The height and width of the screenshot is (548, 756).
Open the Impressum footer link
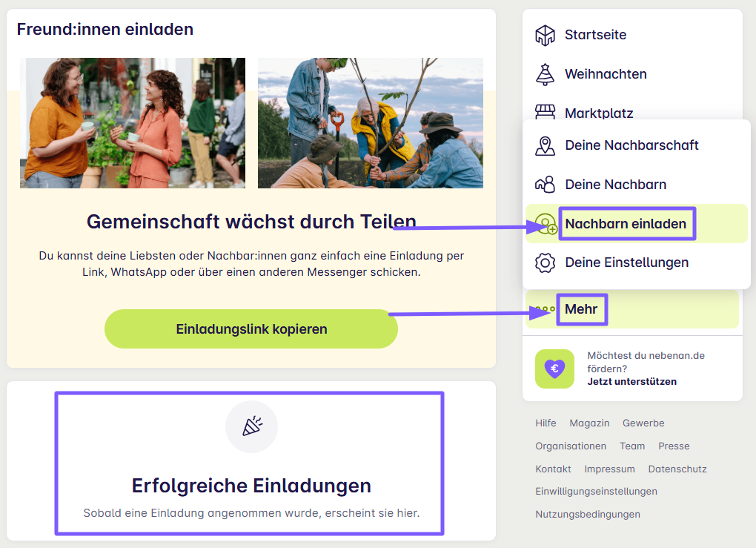[x=609, y=469]
